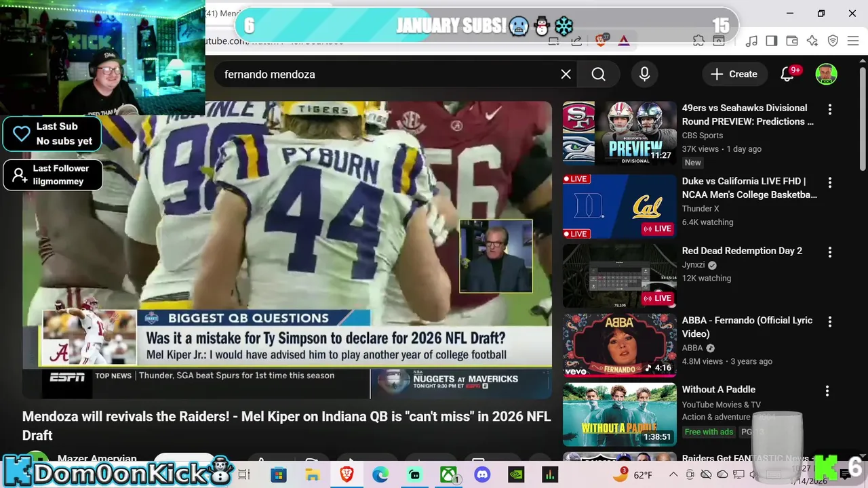Click the Brave Rewards triangle icon
868x488 pixels.
coord(624,41)
